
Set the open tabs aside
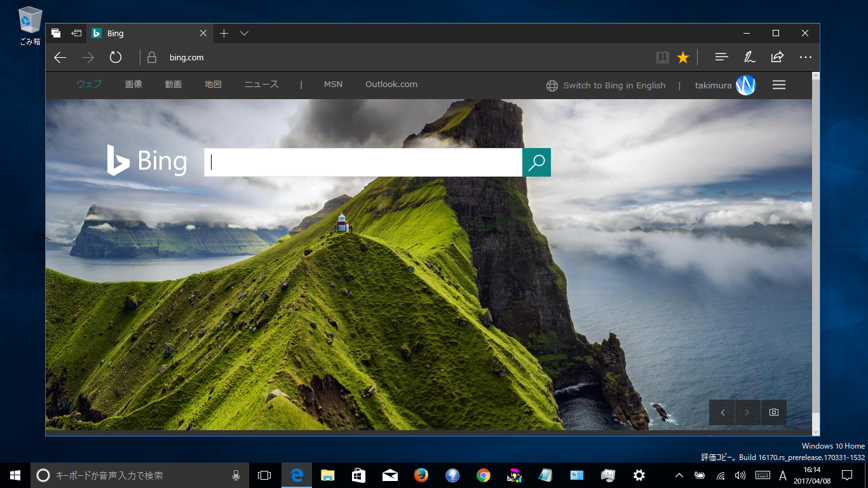76,33
